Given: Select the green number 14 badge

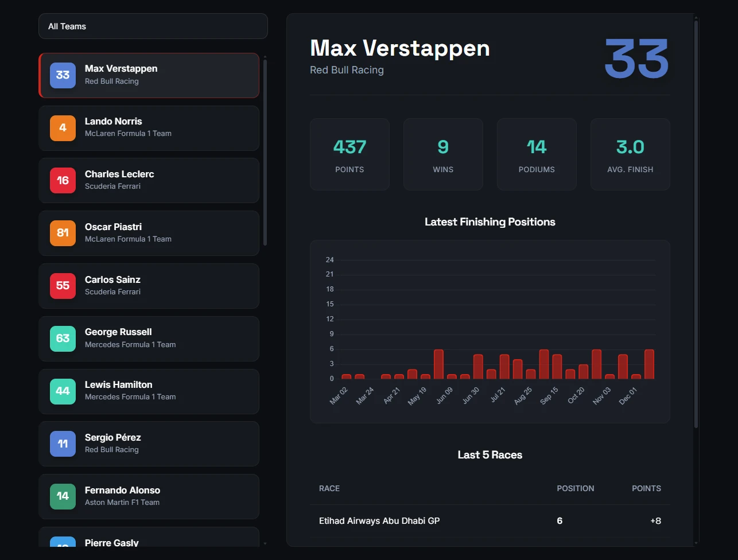Looking at the screenshot, I should [63, 496].
